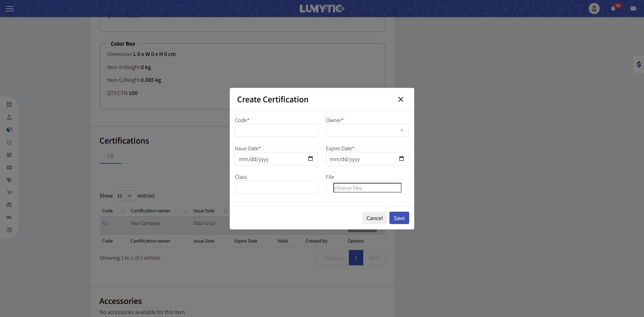Select the Warehouse icon in the sidebar

[x=9, y=205]
